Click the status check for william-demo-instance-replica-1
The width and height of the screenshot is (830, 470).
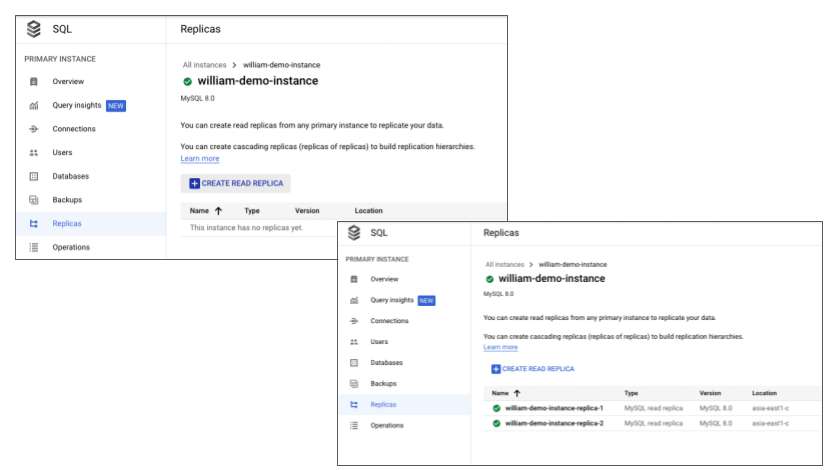point(497,408)
